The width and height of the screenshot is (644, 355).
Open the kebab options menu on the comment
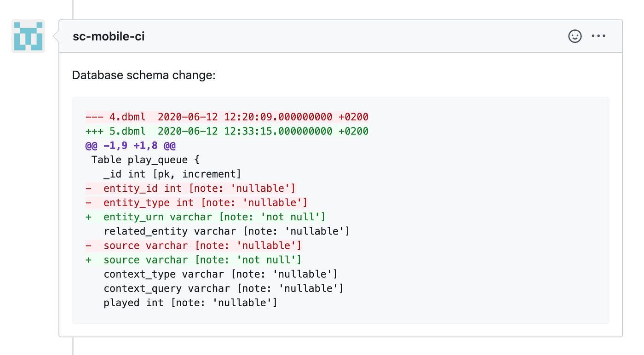(x=598, y=36)
